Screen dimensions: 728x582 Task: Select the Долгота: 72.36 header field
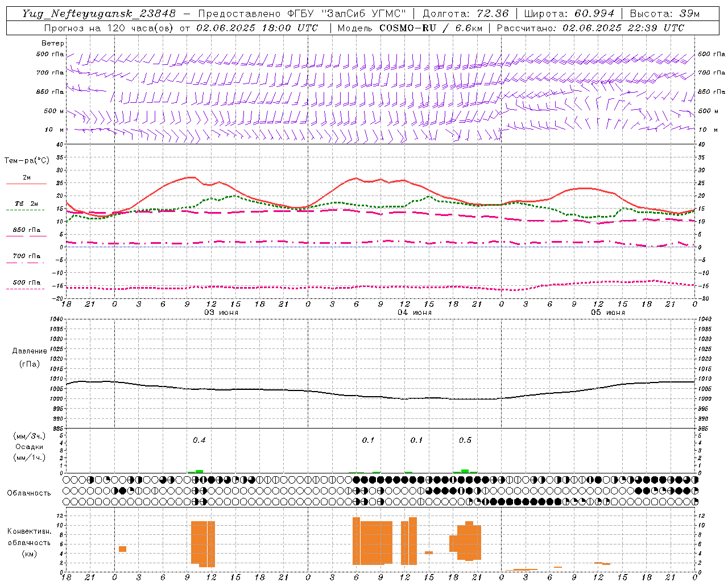click(465, 14)
